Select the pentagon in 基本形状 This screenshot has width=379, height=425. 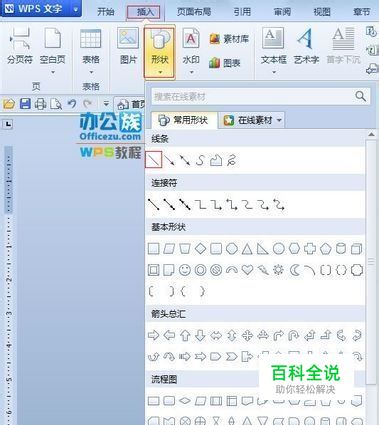point(325,249)
